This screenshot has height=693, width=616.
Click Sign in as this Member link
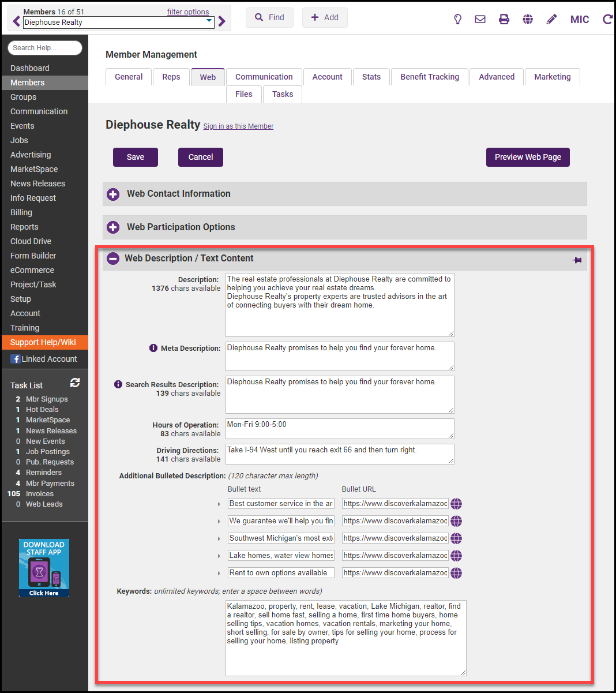point(238,126)
